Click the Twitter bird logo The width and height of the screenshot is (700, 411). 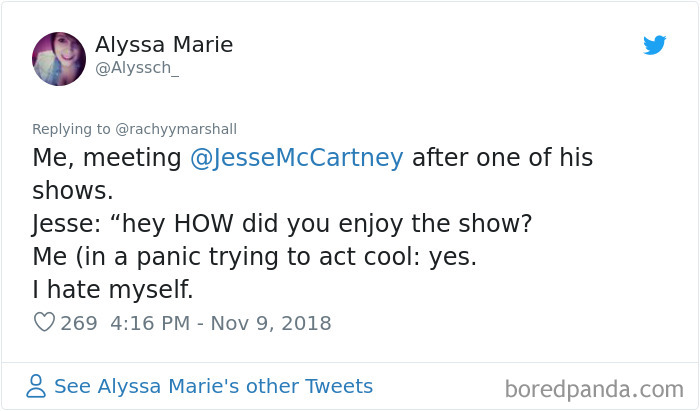[654, 45]
